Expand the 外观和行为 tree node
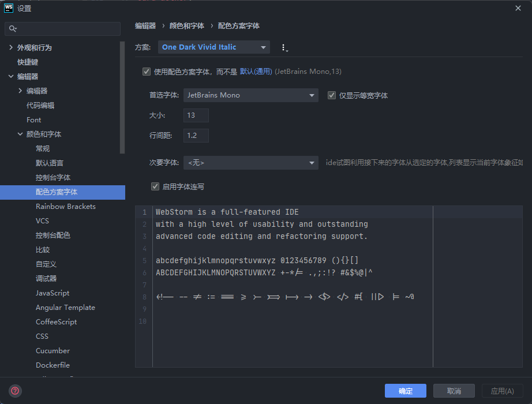 coord(11,47)
